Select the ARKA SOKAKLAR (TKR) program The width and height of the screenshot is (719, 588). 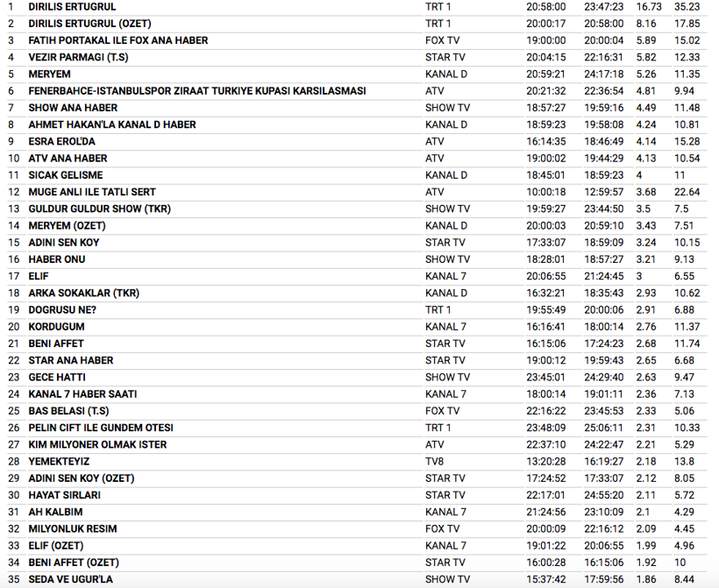[x=83, y=293]
